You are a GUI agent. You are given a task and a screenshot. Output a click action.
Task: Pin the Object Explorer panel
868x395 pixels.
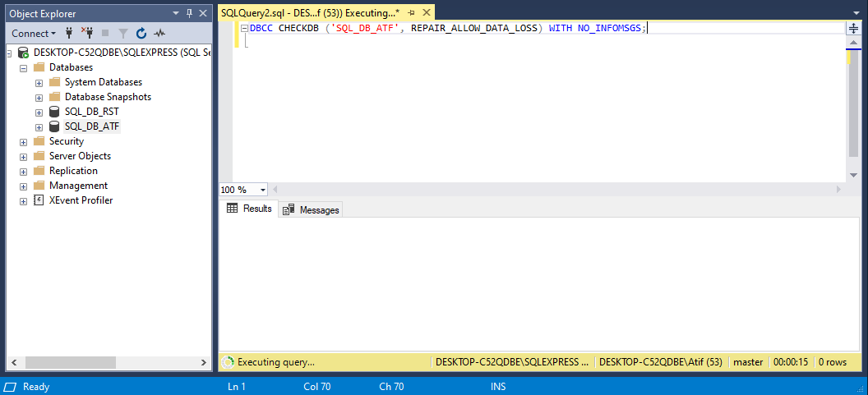point(189,13)
